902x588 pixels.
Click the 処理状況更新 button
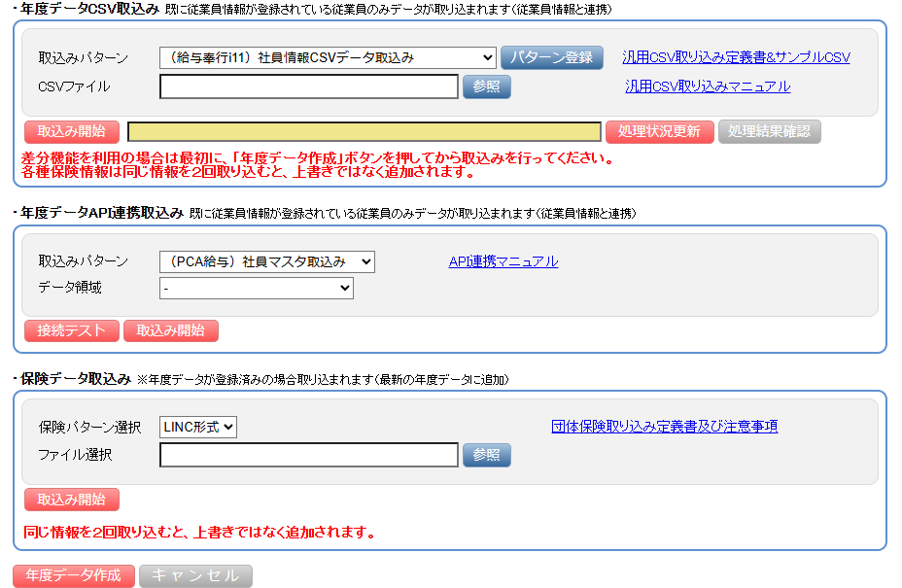[659, 132]
